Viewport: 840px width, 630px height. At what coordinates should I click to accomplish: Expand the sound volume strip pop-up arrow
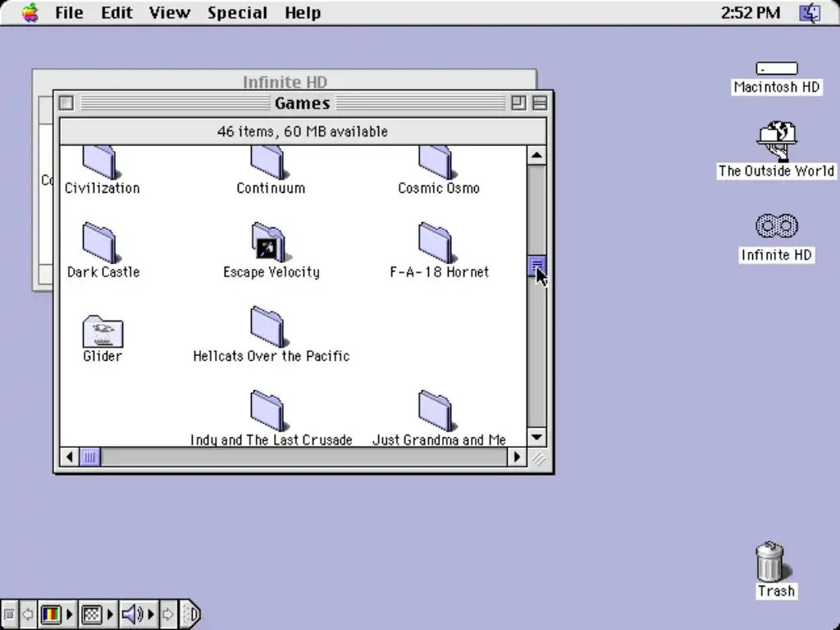pyautogui.click(x=151, y=614)
